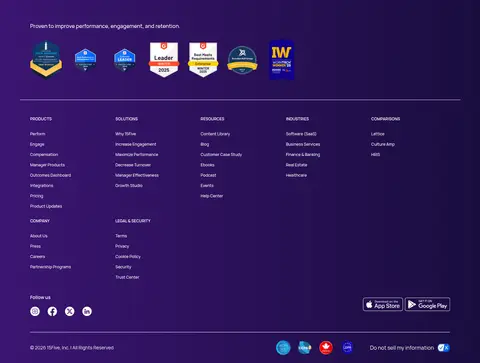Click the red maple leaf compliance badge
The height and width of the screenshot is (363, 480).
(326, 348)
